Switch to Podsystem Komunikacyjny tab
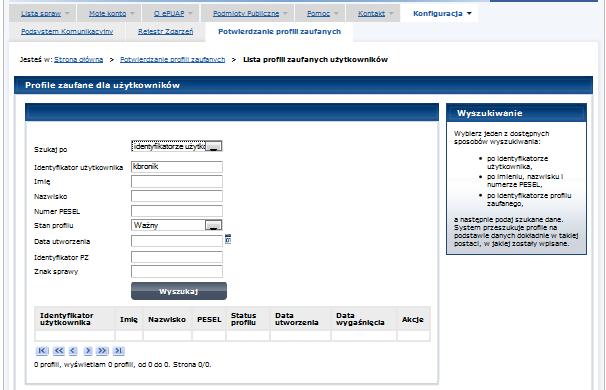The width and height of the screenshot is (606, 390). click(x=67, y=32)
